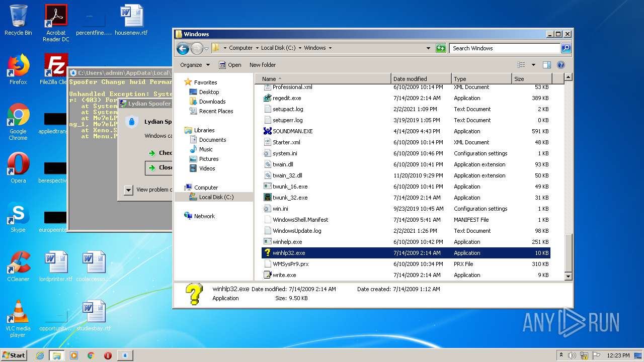Viewport: 644px width, 362px height.
Task: Select Desktop under Favorites
Action: [x=209, y=92]
